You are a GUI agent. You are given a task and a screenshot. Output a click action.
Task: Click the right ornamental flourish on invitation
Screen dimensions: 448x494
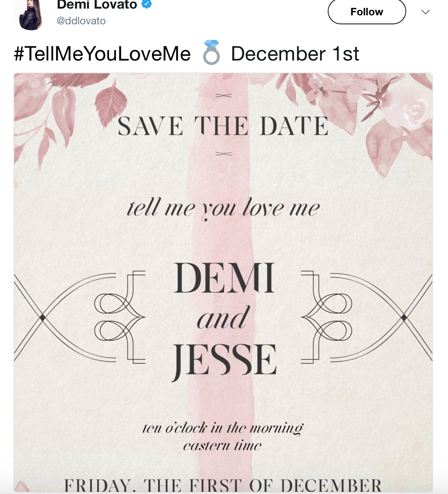tap(367, 318)
